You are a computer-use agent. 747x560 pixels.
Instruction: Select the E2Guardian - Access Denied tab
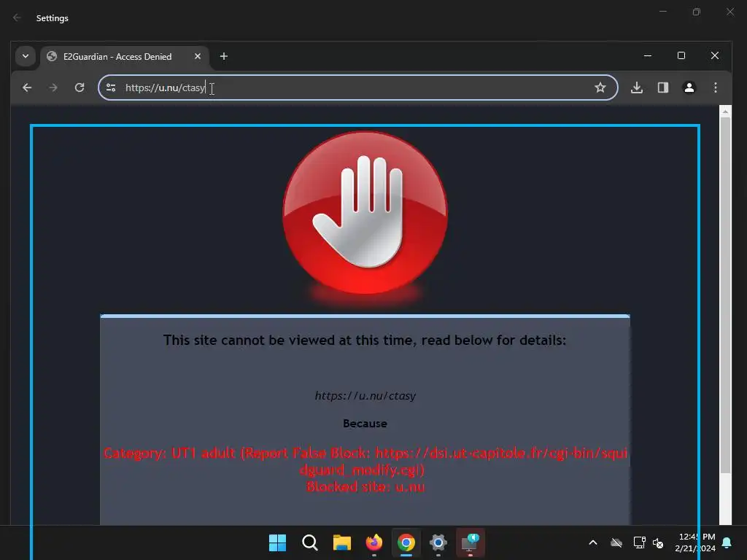click(x=125, y=57)
